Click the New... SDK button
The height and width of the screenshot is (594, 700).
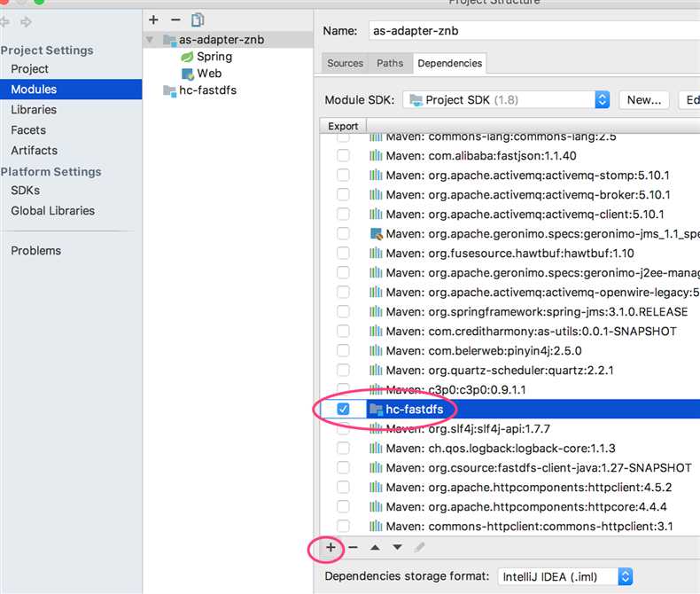[644, 100]
